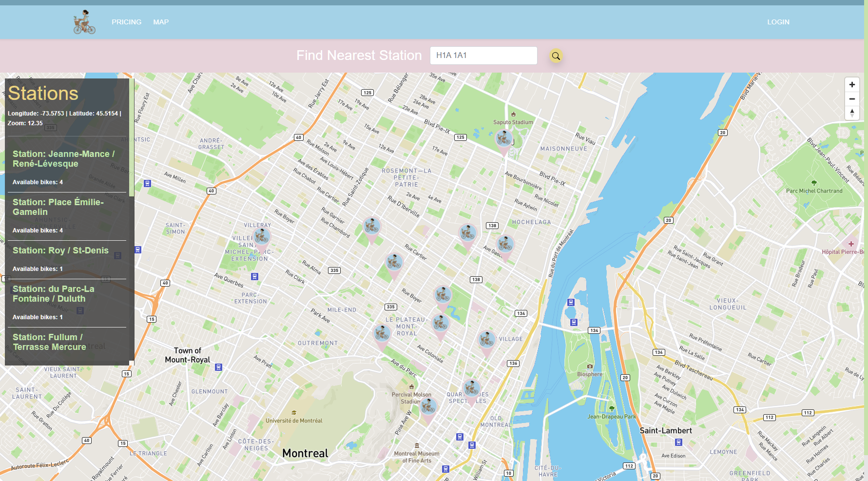Select bike marker near Saputo Stadium
868x481 pixels.
click(x=503, y=139)
